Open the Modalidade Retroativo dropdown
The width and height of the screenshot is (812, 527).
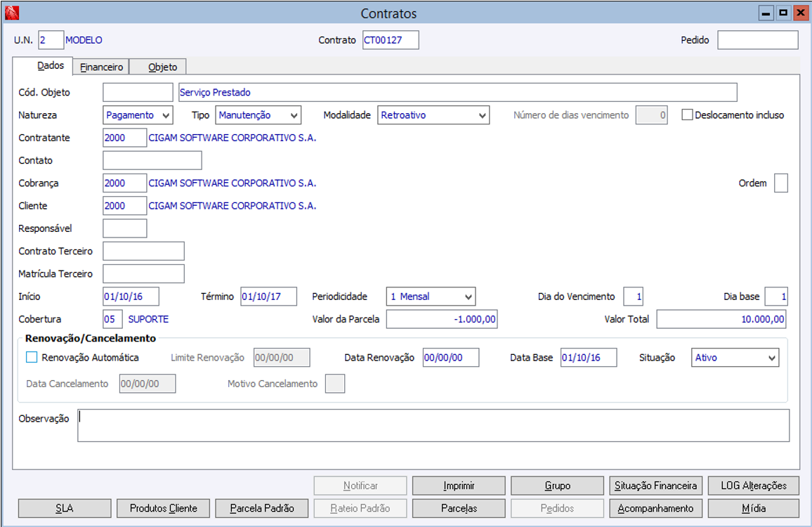point(482,115)
